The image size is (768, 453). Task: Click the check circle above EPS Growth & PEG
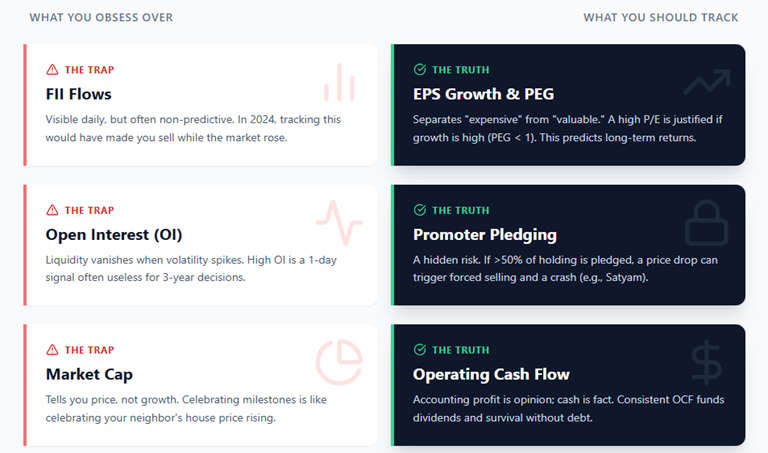tap(420, 70)
